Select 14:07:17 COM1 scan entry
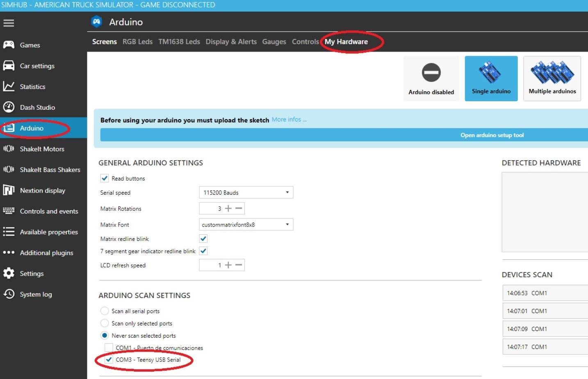Viewport: 588px width, 379px height. (545, 347)
